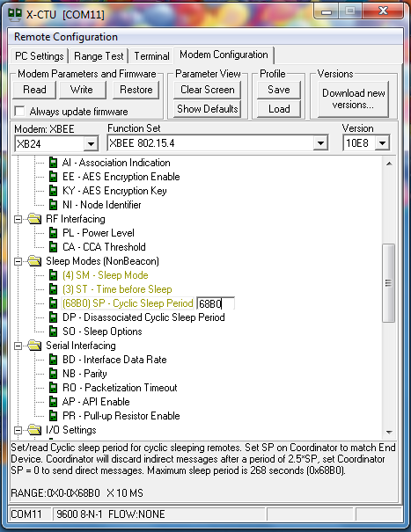Click the Write button
The width and height of the screenshot is (411, 532).
82,90
